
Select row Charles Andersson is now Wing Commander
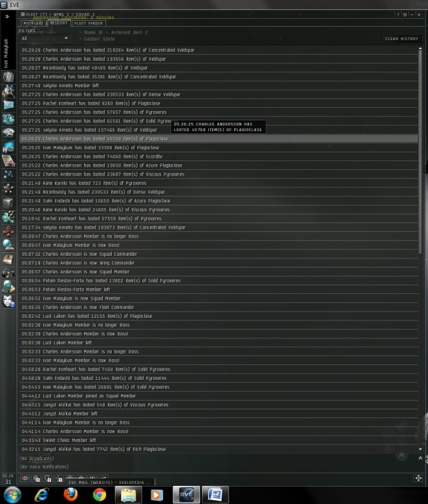[218, 263]
